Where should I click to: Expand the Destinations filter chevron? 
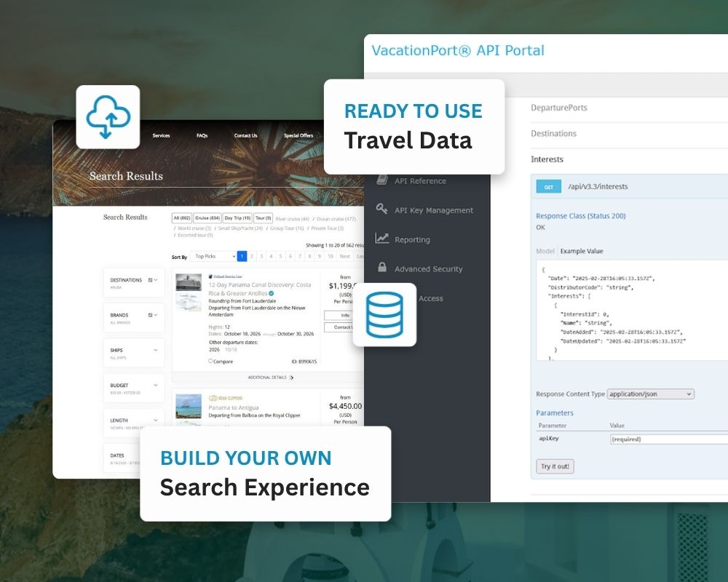point(156,280)
